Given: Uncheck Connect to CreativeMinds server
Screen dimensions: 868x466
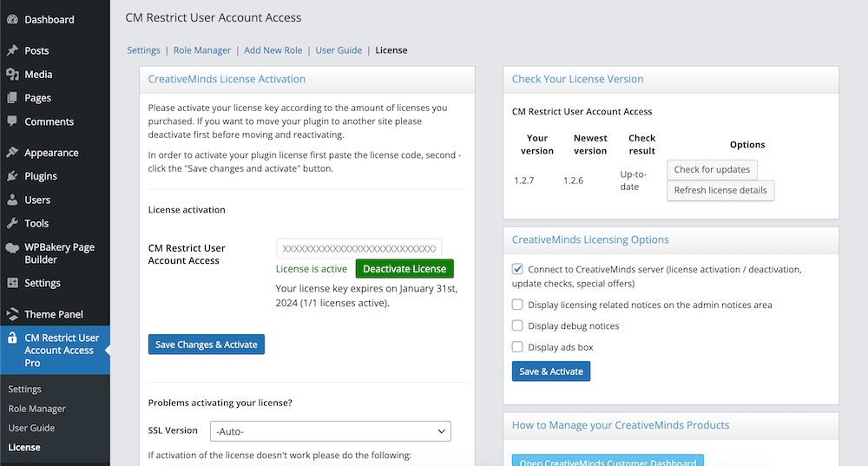Looking at the screenshot, I should tap(517, 269).
